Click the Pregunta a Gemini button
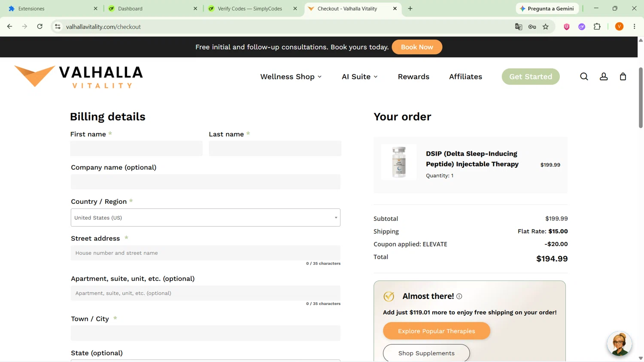The height and width of the screenshot is (362, 644). (547, 9)
